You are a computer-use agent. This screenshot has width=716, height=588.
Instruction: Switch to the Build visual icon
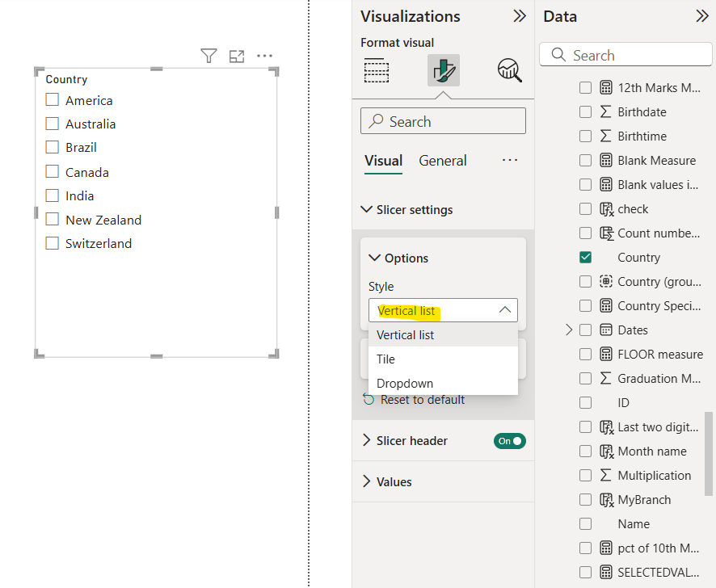377,71
